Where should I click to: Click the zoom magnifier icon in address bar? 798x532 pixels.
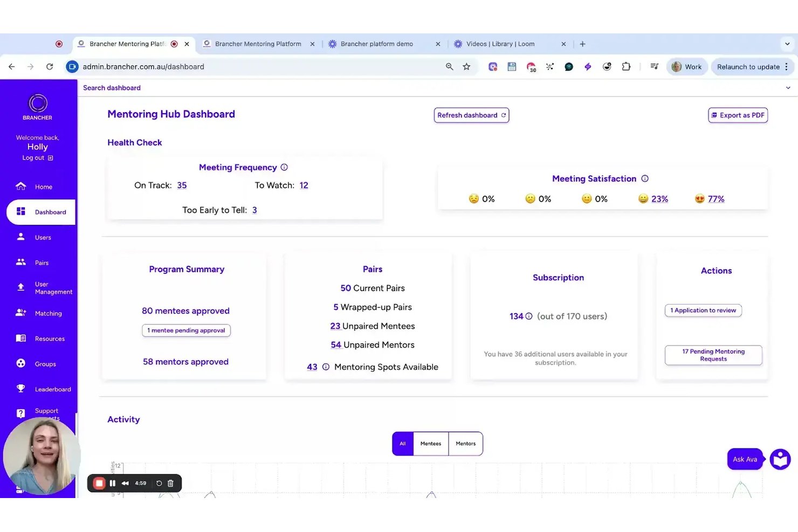tap(449, 67)
